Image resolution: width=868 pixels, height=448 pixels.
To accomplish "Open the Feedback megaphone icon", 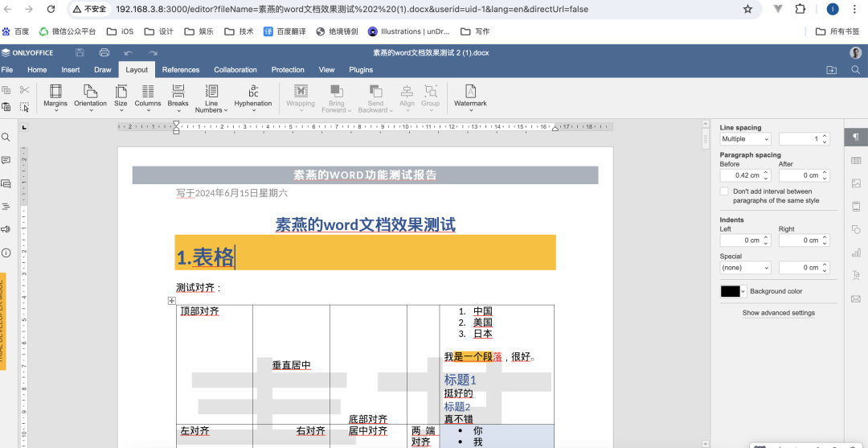I will (6, 229).
